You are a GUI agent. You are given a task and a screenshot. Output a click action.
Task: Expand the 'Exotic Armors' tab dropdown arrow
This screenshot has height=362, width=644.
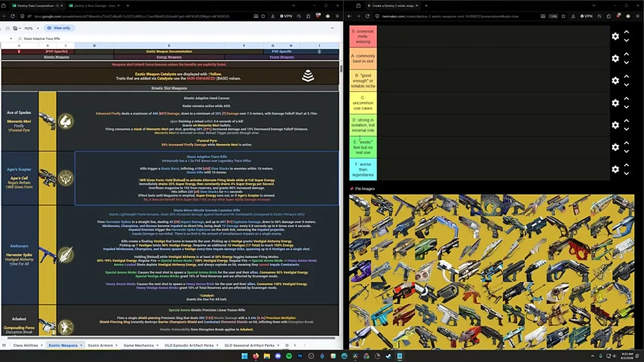116,345
